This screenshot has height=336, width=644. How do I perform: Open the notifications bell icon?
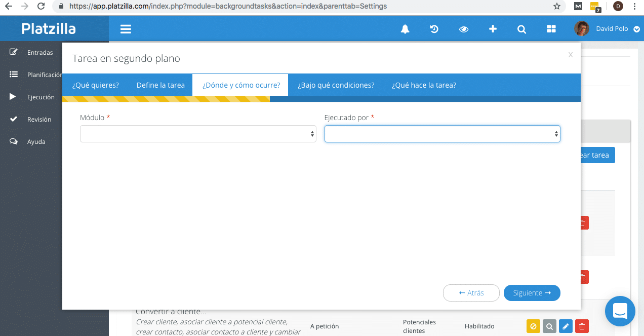coord(405,29)
